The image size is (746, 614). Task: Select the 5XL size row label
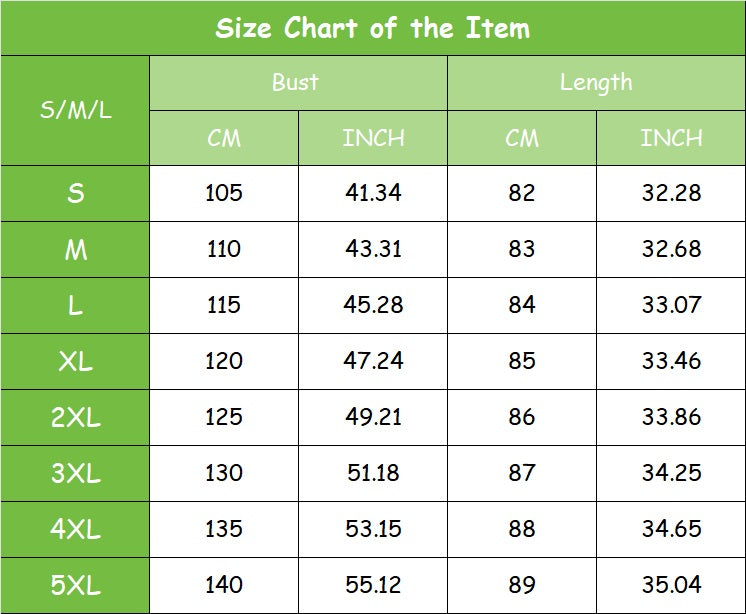[75, 585]
